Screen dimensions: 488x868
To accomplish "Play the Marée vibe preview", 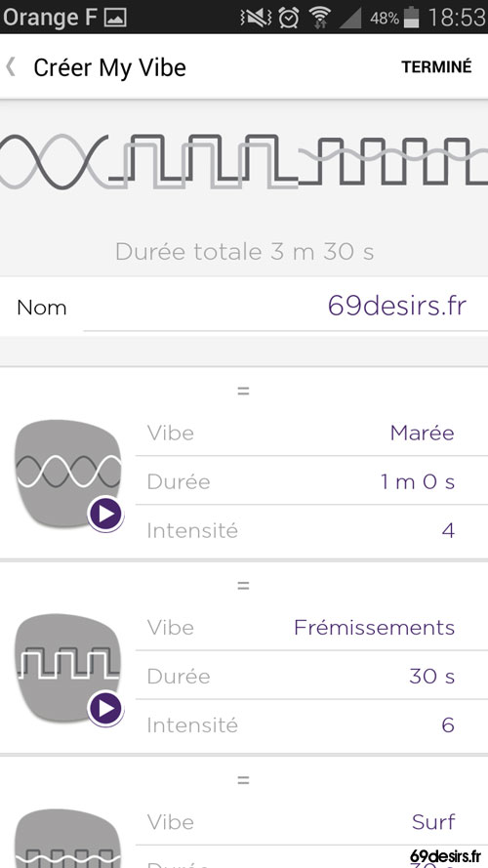I will [x=105, y=515].
